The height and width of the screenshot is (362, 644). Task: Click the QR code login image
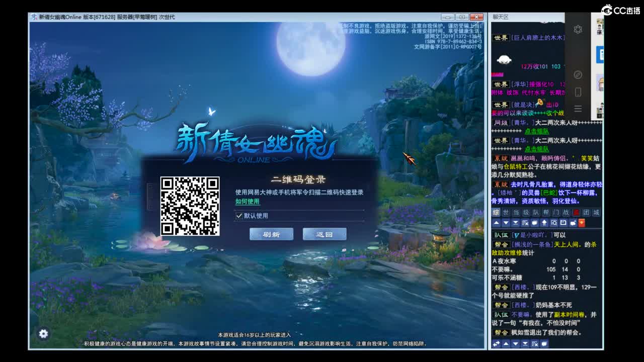pyautogui.click(x=190, y=206)
